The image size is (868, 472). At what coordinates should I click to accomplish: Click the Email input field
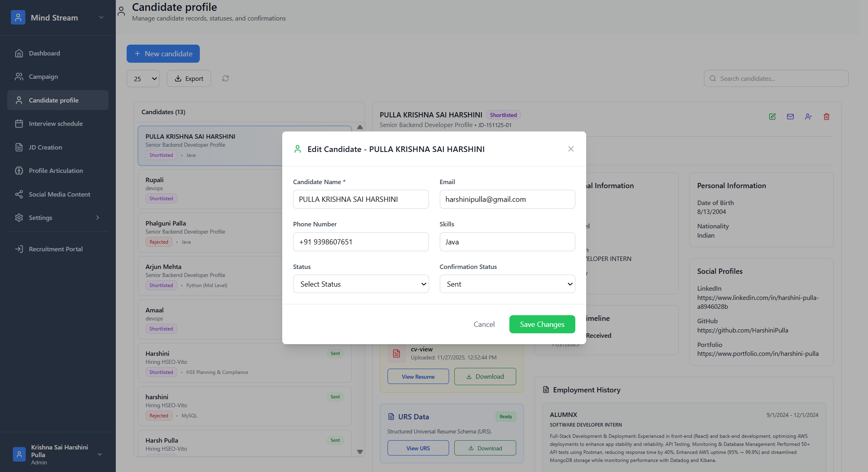[507, 199]
